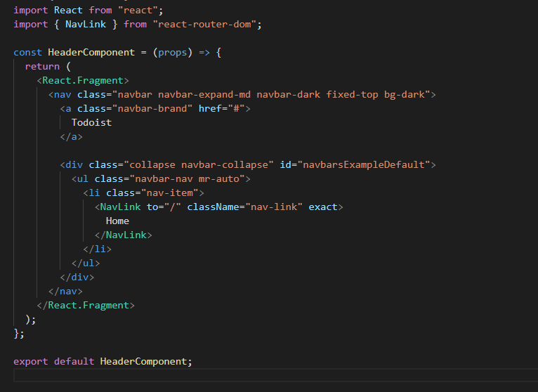The height and width of the screenshot is (392, 538).
Task: Click the closing "</div>" tag
Action: [x=77, y=277]
